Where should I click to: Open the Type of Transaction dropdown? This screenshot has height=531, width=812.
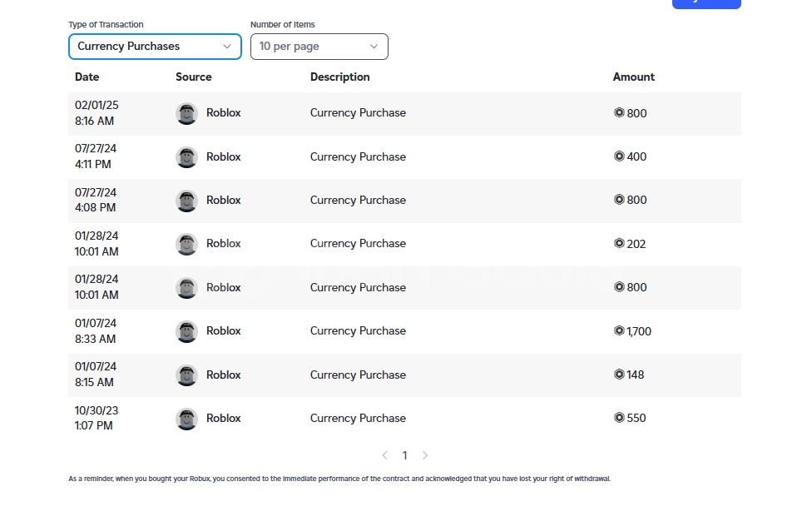click(155, 47)
